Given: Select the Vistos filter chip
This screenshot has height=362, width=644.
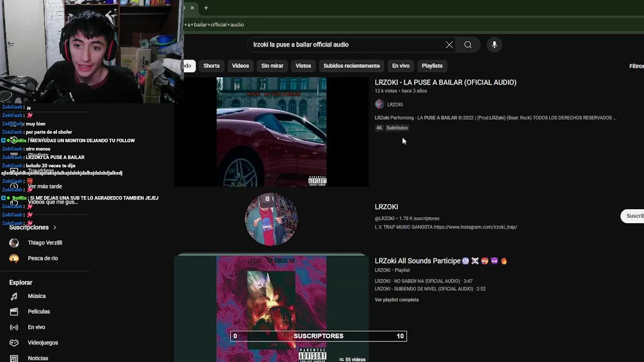Looking at the screenshot, I should (303, 66).
